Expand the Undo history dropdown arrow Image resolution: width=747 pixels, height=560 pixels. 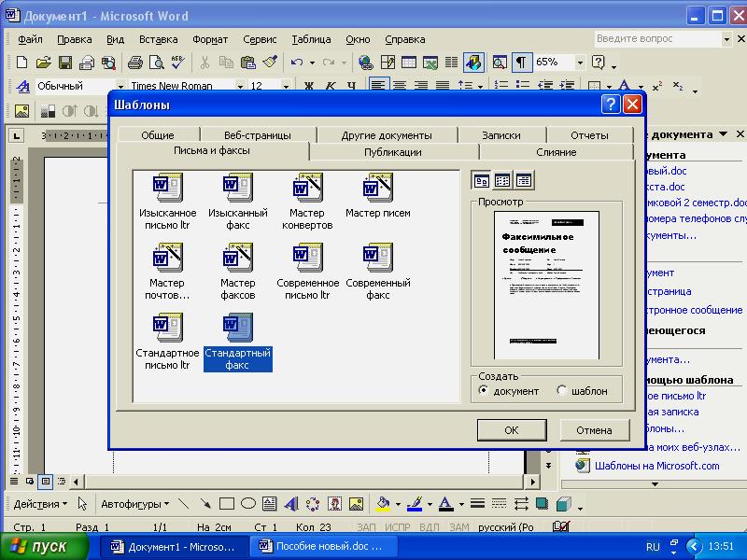pos(312,63)
